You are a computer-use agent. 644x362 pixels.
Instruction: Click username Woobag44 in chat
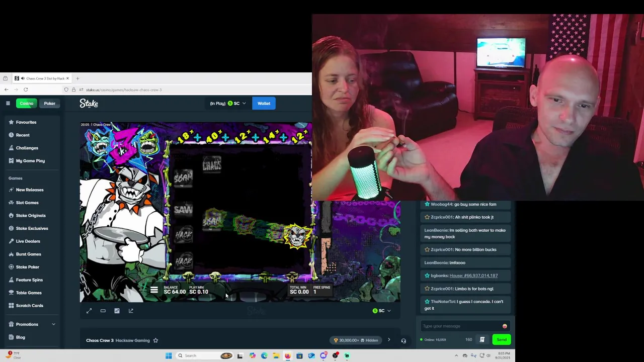pyautogui.click(x=442, y=204)
